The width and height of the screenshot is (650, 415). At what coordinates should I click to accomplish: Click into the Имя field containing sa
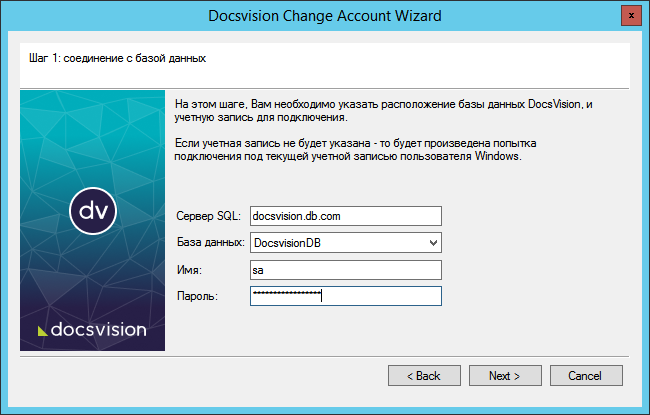click(345, 269)
